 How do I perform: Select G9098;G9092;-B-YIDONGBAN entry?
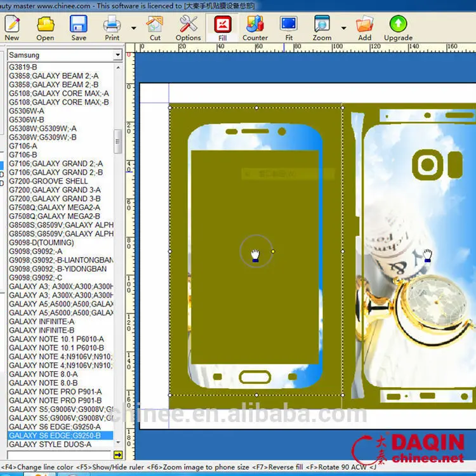[58, 269]
